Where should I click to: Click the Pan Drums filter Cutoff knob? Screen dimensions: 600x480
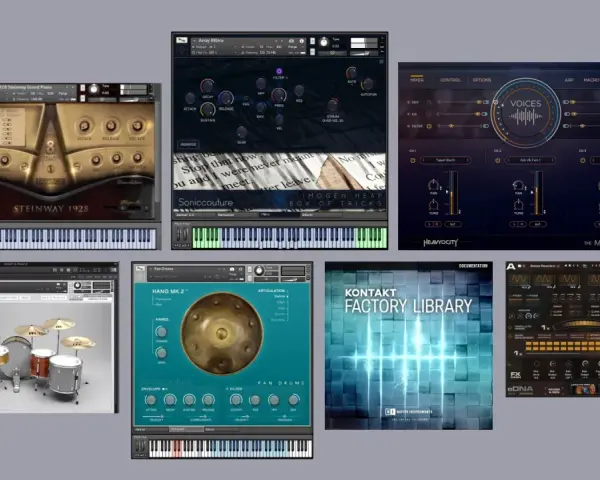coord(235,400)
